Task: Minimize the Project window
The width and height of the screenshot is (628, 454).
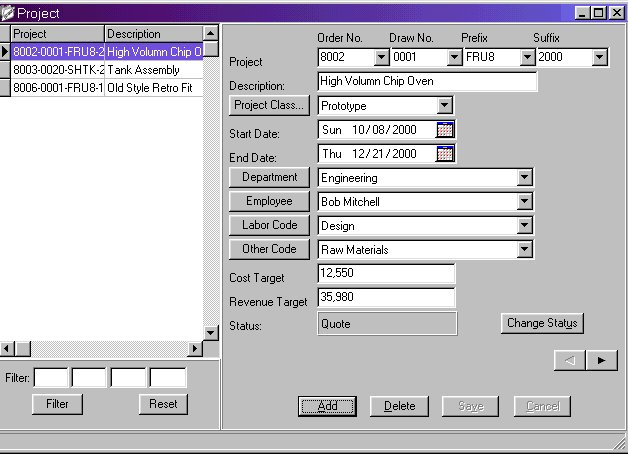Action: pos(582,13)
